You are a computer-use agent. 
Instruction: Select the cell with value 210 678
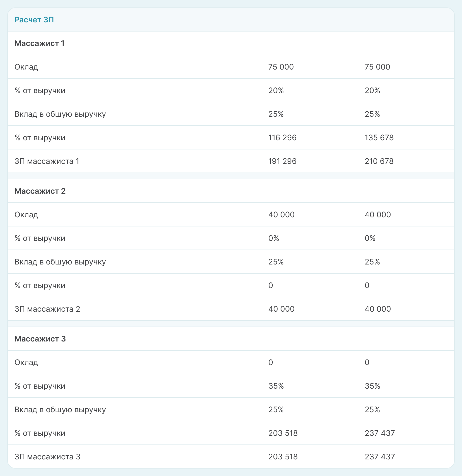coord(379,161)
